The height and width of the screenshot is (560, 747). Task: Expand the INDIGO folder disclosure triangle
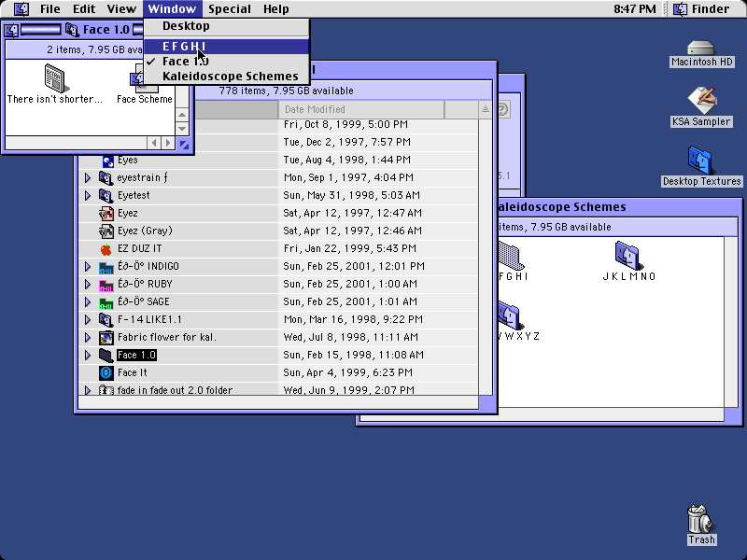pyautogui.click(x=88, y=266)
